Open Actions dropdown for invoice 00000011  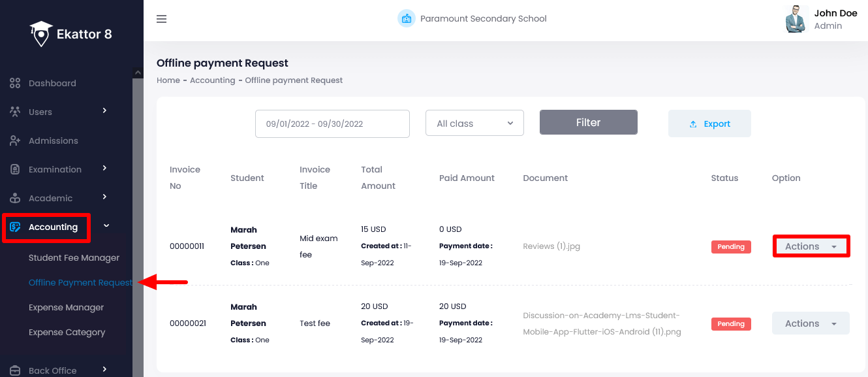[x=811, y=246]
